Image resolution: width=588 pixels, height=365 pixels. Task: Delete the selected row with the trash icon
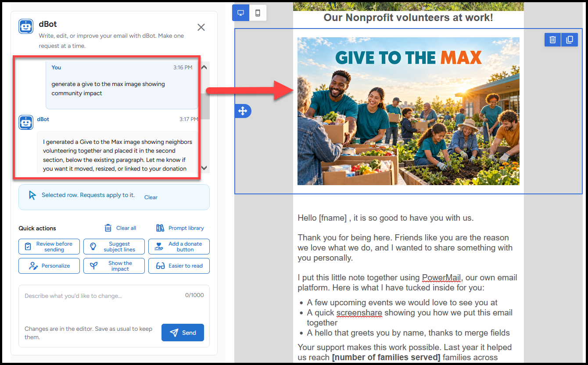553,39
